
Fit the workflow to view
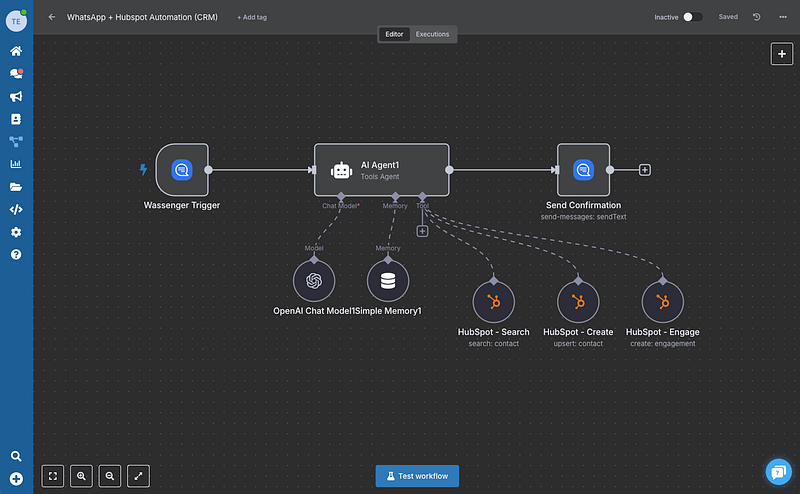53,475
